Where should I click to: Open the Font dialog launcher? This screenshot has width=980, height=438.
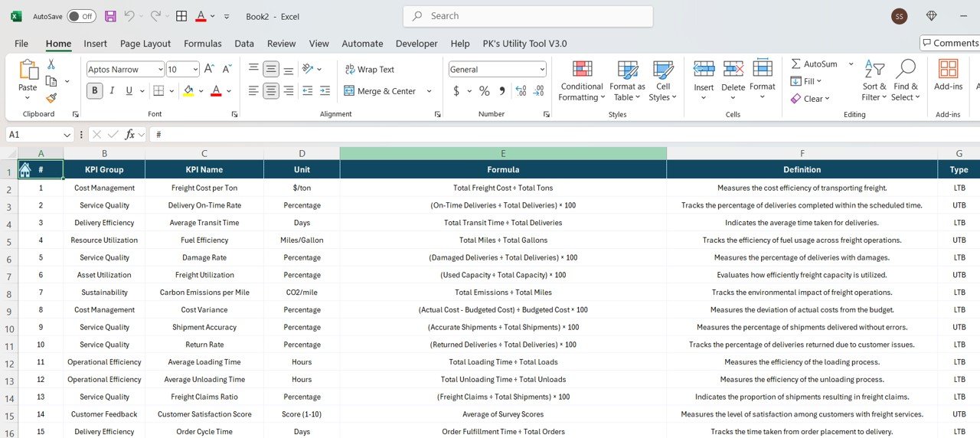[x=234, y=114]
